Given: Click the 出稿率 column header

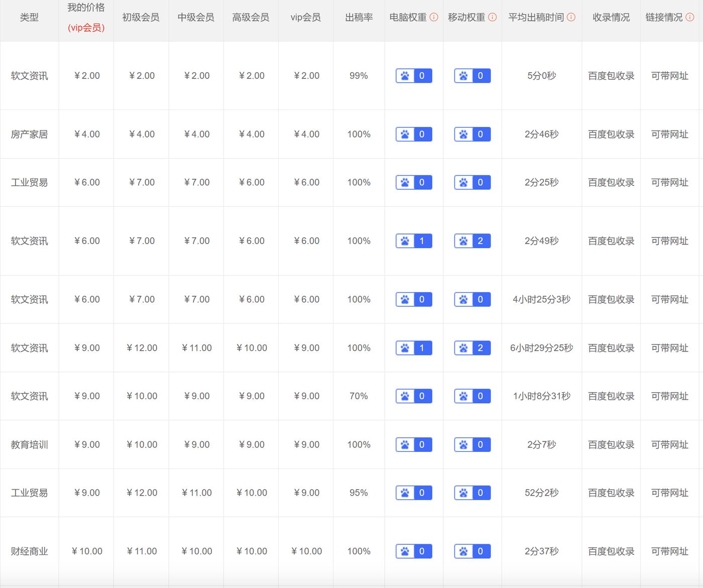Looking at the screenshot, I should coord(359,18).
